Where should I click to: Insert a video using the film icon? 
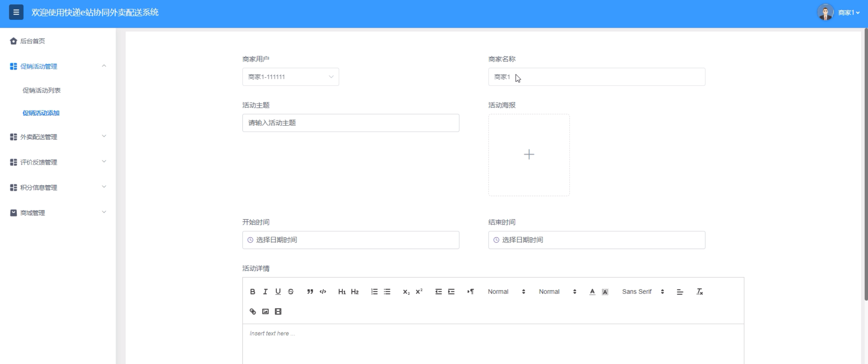point(278,311)
